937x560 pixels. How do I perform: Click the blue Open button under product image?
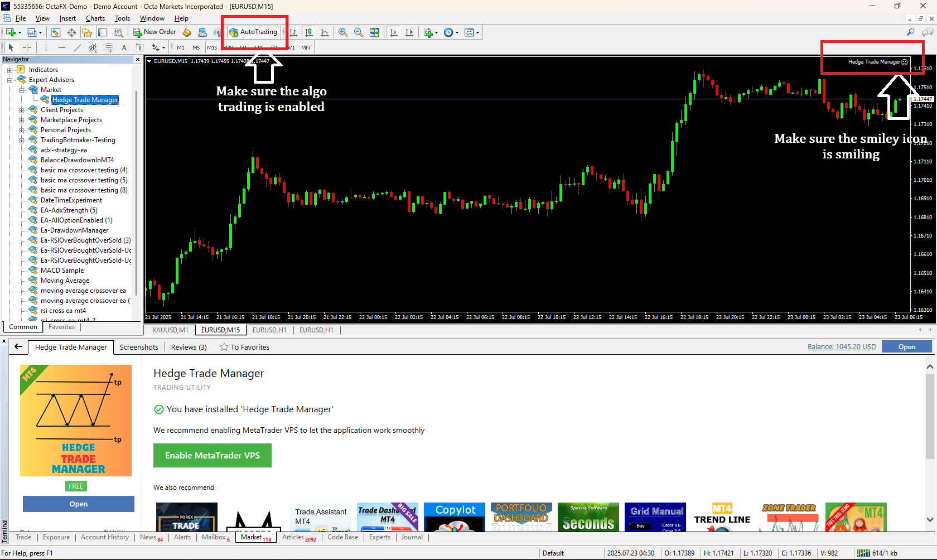[79, 504]
